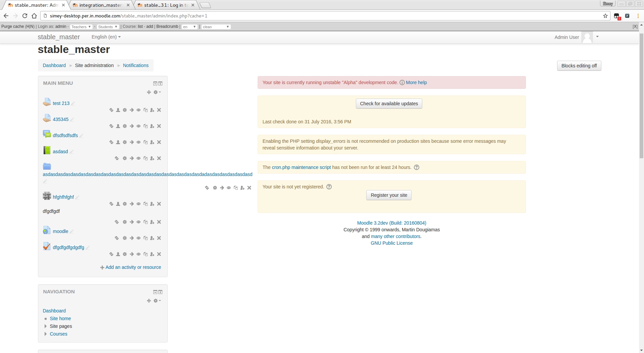Delete the moodle URL resource

click(x=159, y=238)
